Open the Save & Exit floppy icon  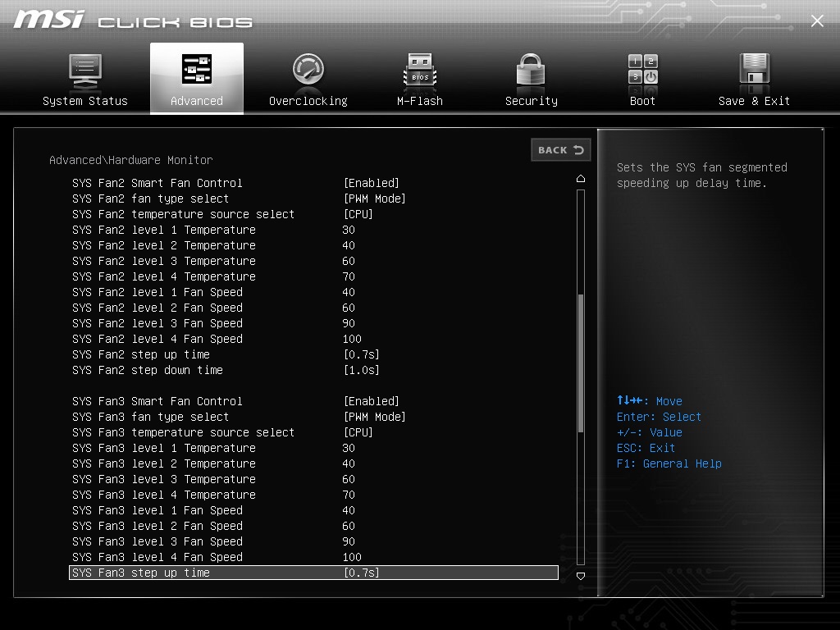coord(755,69)
